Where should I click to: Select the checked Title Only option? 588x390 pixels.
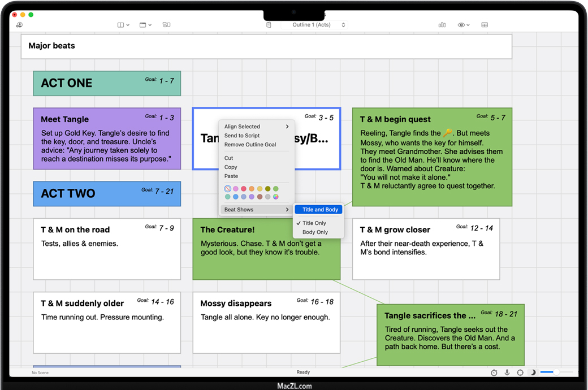314,223
